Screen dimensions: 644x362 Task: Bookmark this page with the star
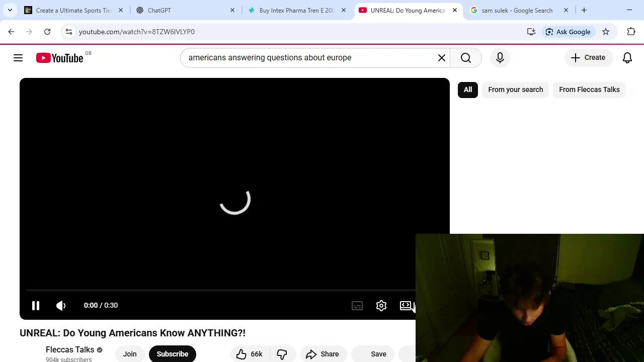[x=606, y=32]
